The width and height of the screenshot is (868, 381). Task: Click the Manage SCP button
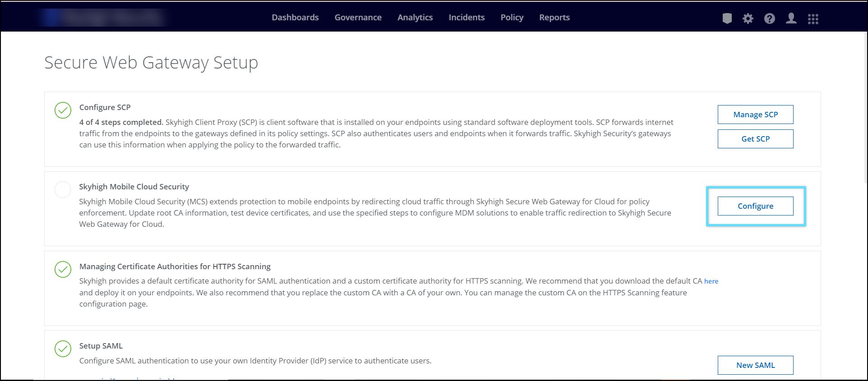[755, 115]
